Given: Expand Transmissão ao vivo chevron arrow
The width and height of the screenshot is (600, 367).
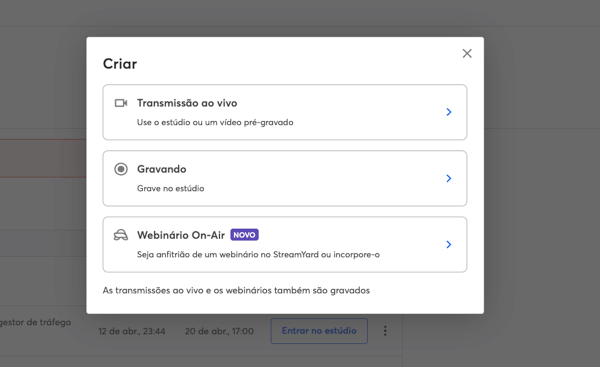Looking at the screenshot, I should (x=449, y=112).
